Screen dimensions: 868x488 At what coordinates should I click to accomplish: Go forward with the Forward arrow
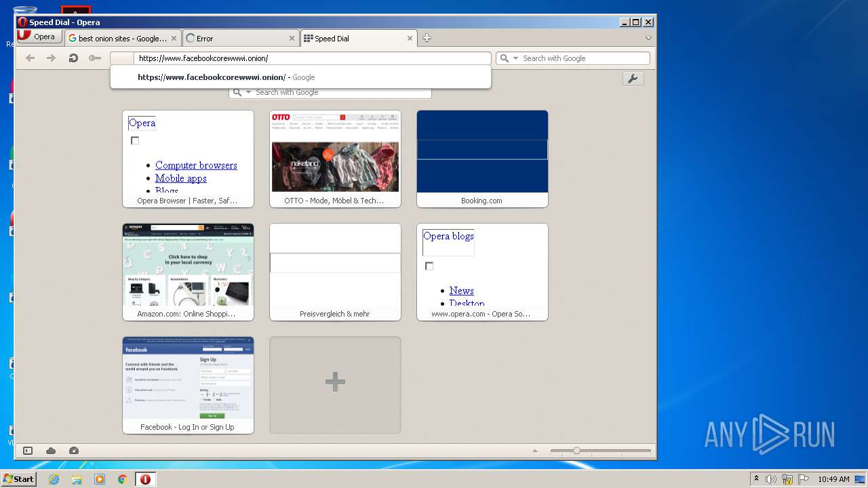51,58
